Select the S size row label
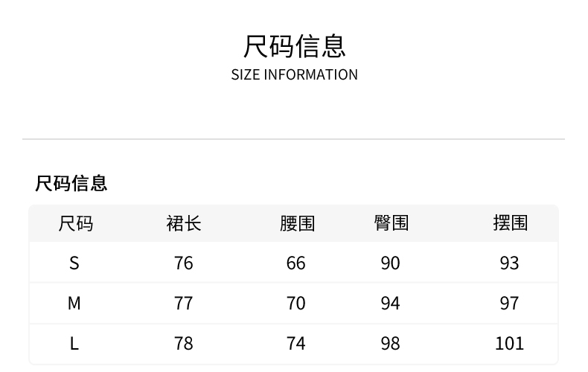 (x=74, y=263)
